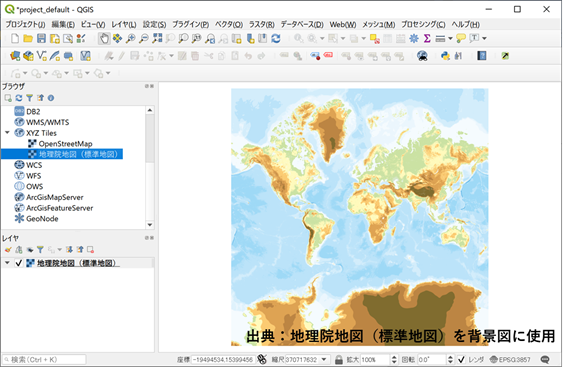Image resolution: width=565 pixels, height=367 pixels.
Task: Click the EPSG:3857 CRS button
Action: tap(510, 359)
